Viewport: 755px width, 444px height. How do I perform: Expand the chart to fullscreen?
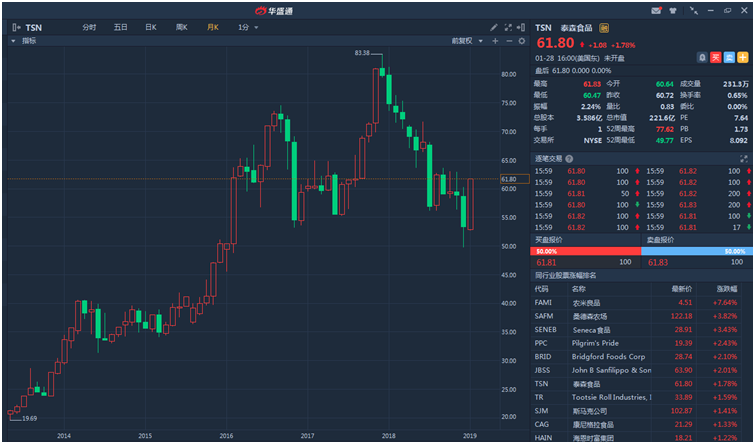[x=508, y=27]
